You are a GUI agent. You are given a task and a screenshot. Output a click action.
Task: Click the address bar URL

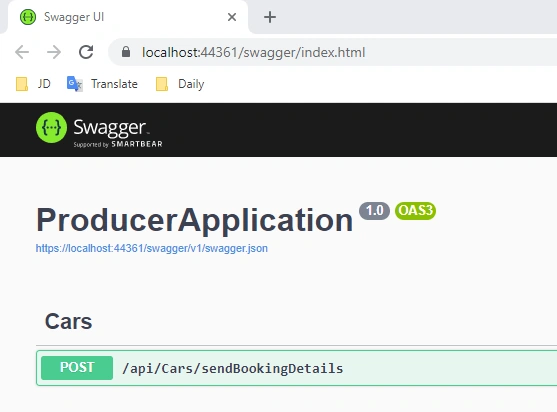(x=253, y=53)
